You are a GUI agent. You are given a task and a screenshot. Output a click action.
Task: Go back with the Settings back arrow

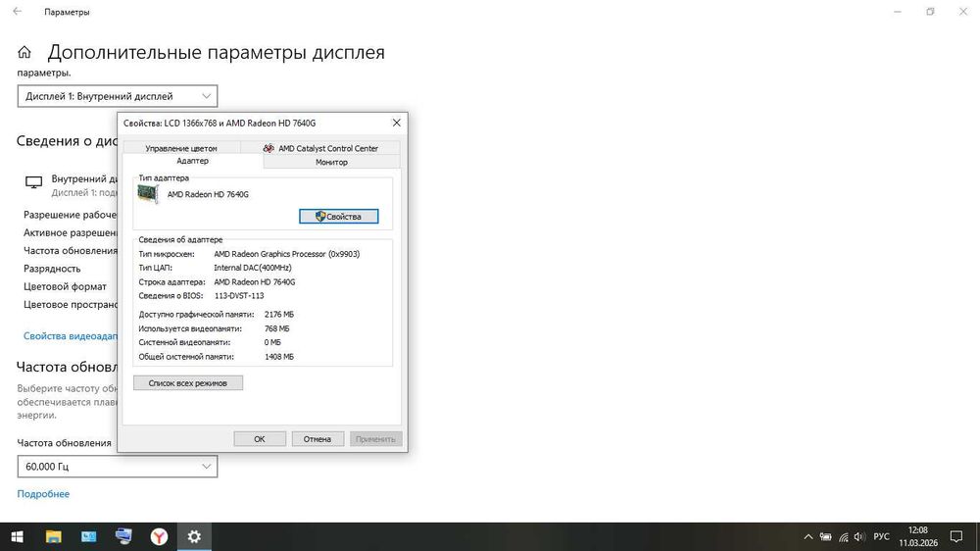[18, 11]
